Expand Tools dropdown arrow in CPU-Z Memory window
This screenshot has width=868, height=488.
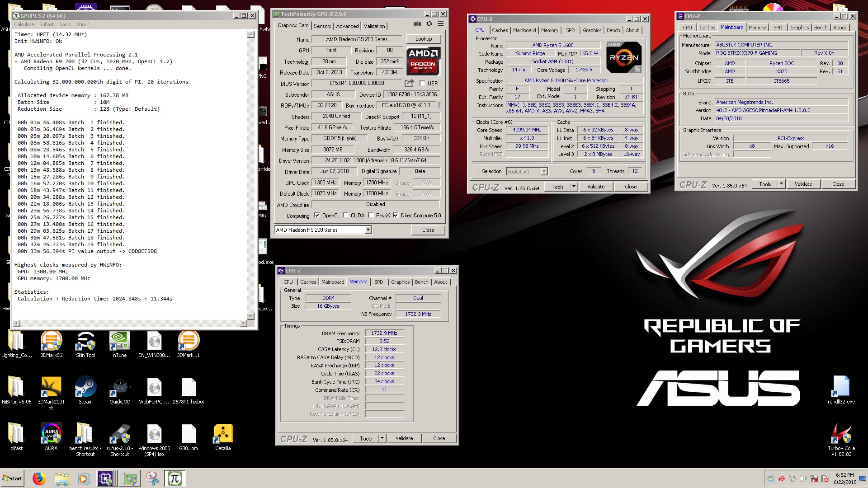(382, 438)
